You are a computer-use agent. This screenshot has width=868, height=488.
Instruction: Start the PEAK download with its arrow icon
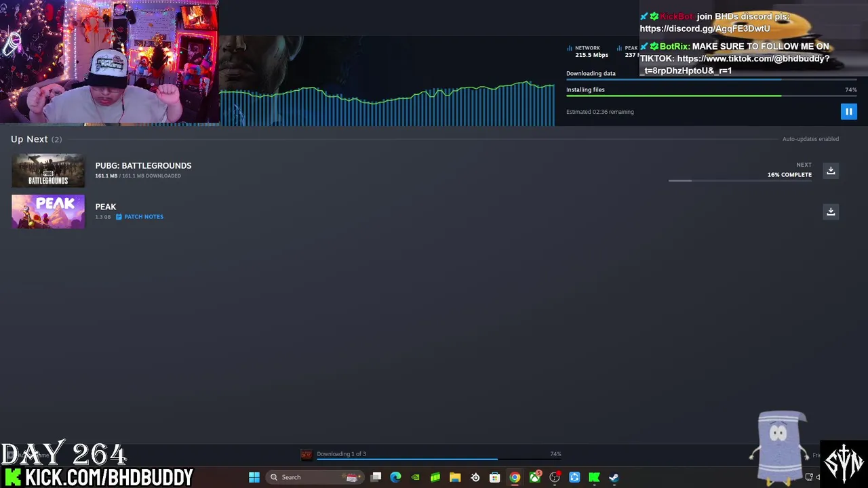[831, 211]
